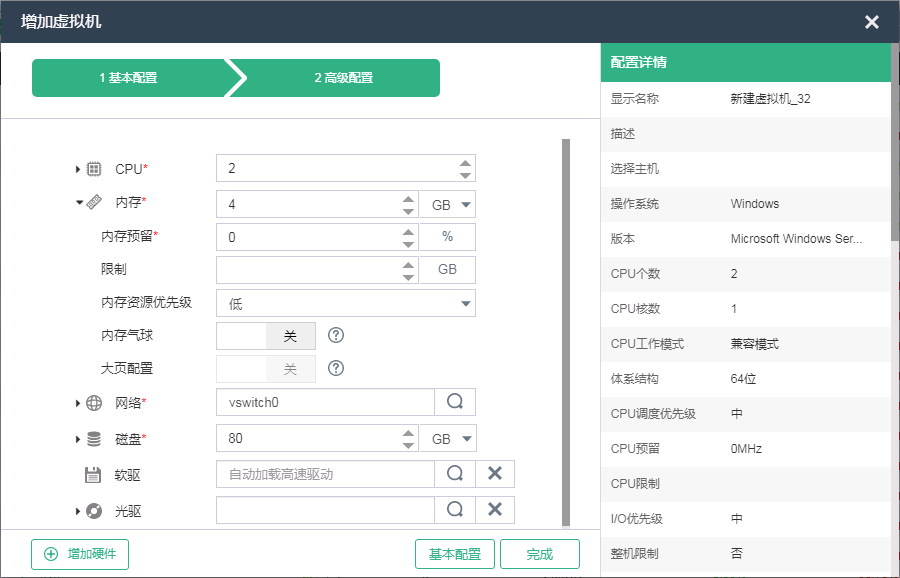Clear the floppy drive field with X icon

494,474
